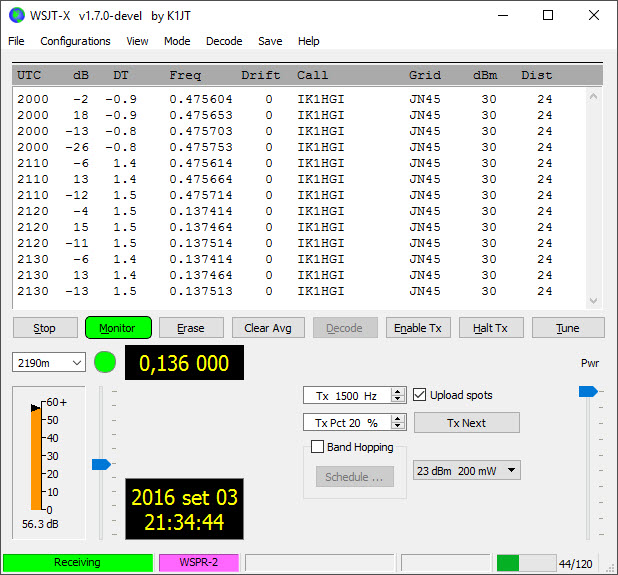This screenshot has height=575, width=618.
Task: Click the Erase button
Action: pyautogui.click(x=191, y=328)
